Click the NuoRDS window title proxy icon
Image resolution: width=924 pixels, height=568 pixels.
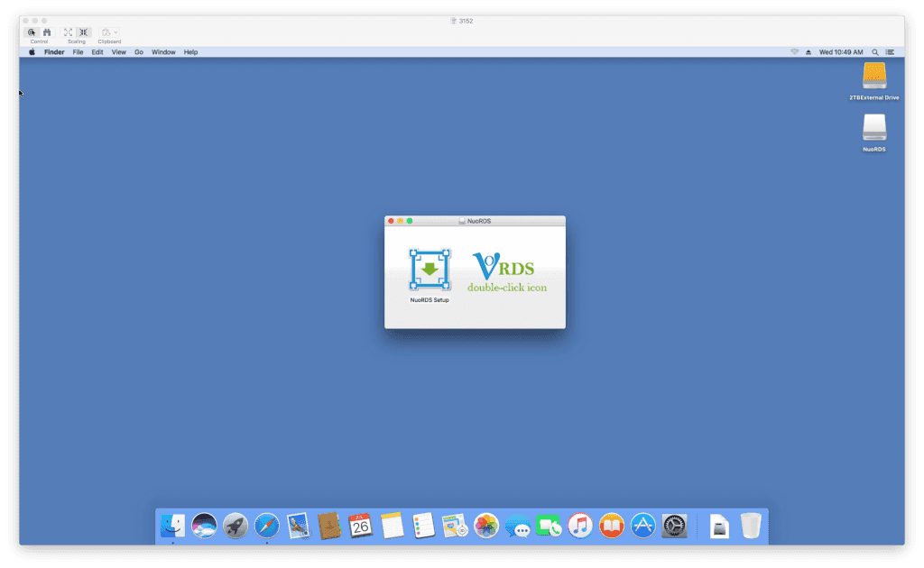point(462,221)
